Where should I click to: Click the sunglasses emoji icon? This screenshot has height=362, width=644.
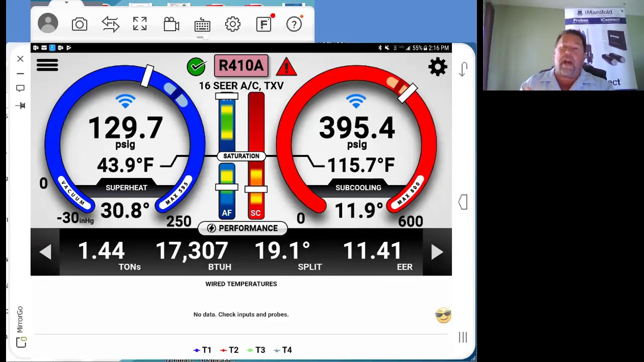tap(443, 315)
